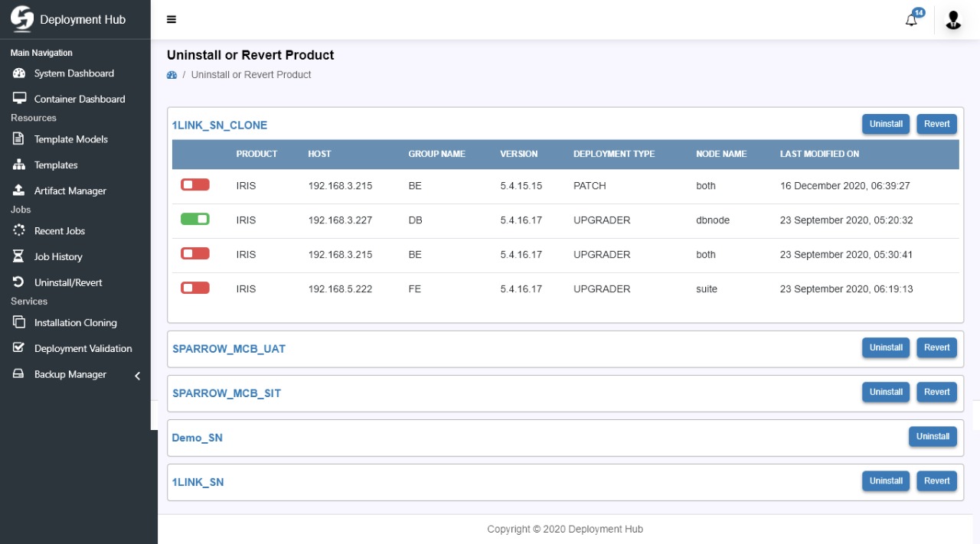Click host cell 192.168.3.227

[340, 220]
